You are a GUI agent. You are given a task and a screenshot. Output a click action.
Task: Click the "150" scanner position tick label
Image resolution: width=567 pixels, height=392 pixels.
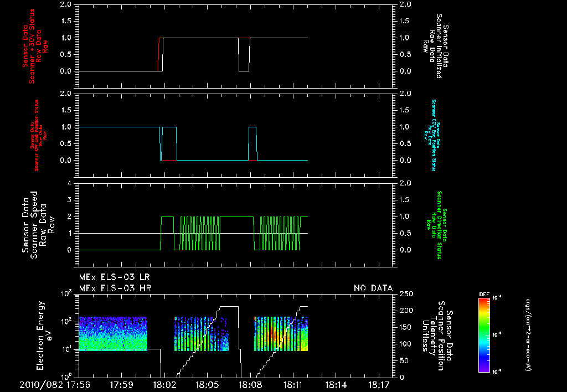click(406, 327)
